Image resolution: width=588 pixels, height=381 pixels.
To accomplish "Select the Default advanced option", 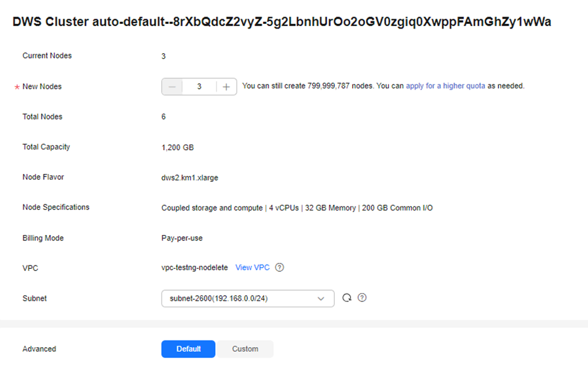I will (x=188, y=348).
